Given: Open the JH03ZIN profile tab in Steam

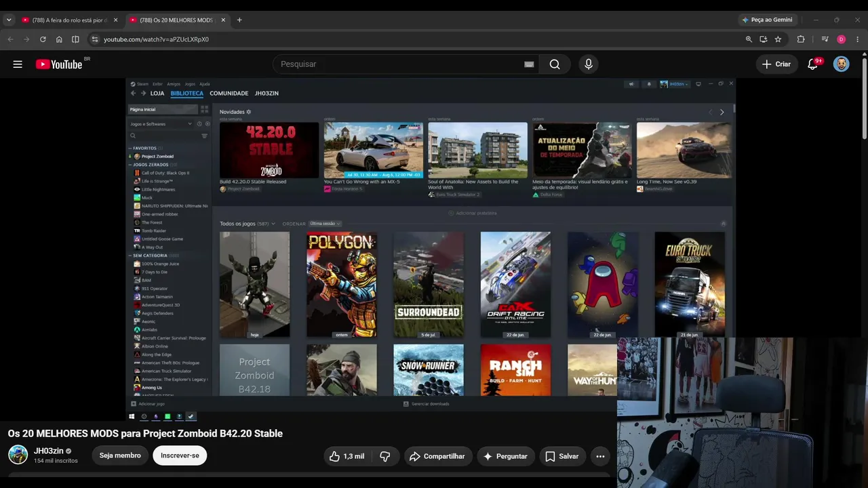Looking at the screenshot, I should [x=267, y=94].
